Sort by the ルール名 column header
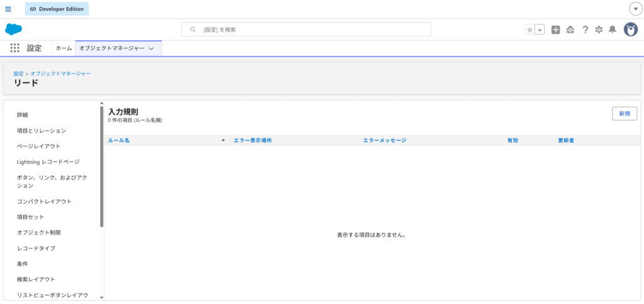This screenshot has height=304, width=644. pyautogui.click(x=119, y=141)
